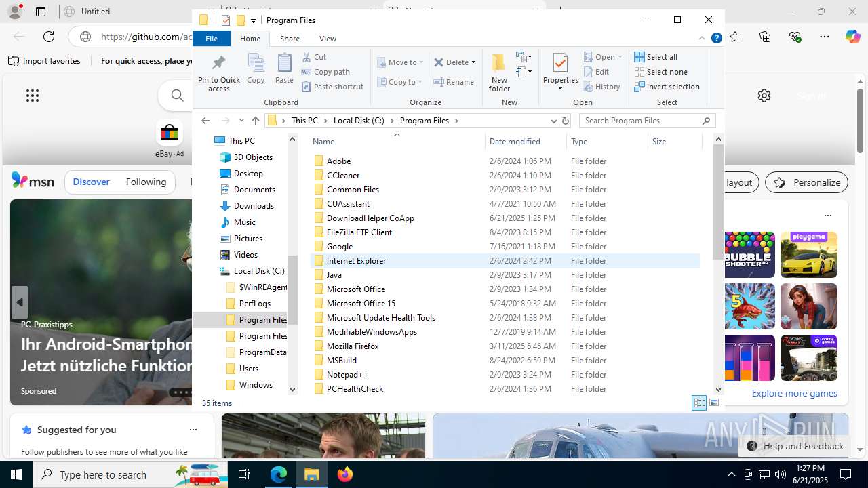Open the File menu tab
Screen dimensions: 868x488
[x=212, y=39]
